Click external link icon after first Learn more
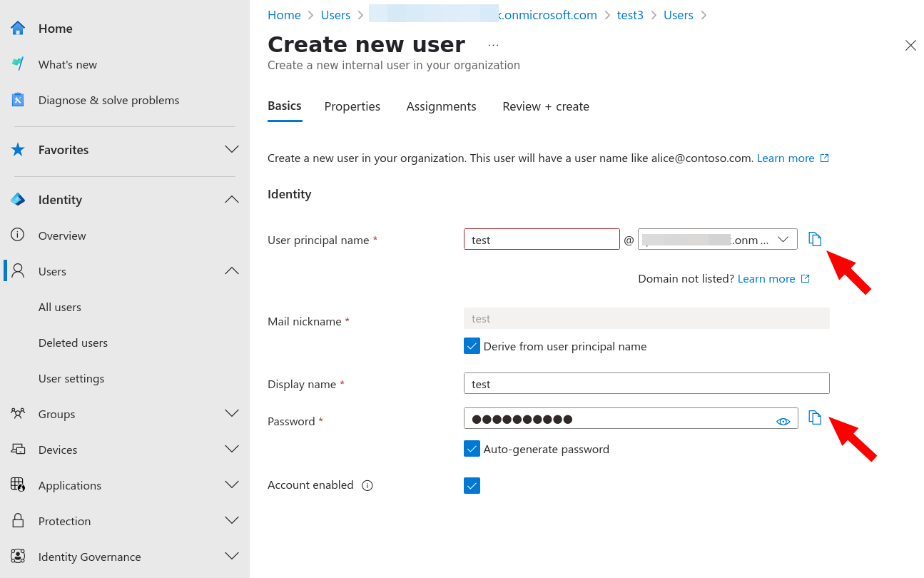Screen dimensions: 924x578 coord(825,158)
